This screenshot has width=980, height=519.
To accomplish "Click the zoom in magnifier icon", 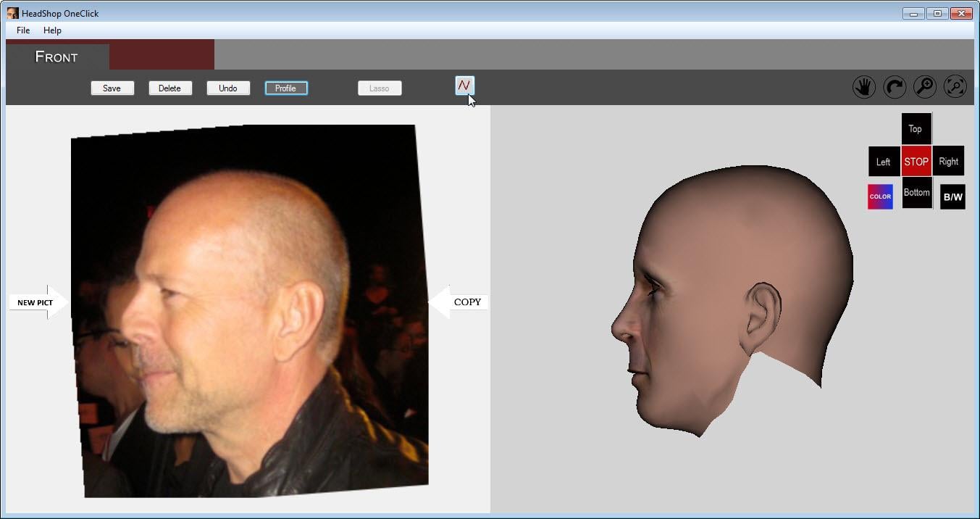I will [x=925, y=88].
